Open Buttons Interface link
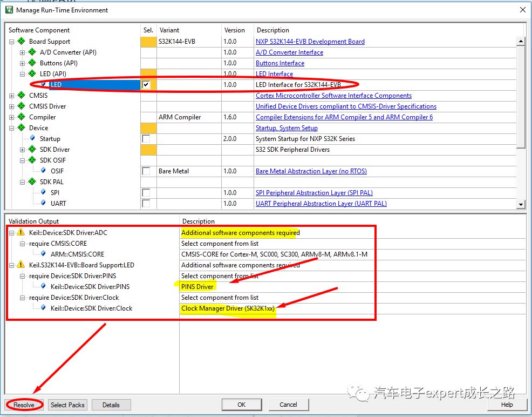 pos(280,63)
